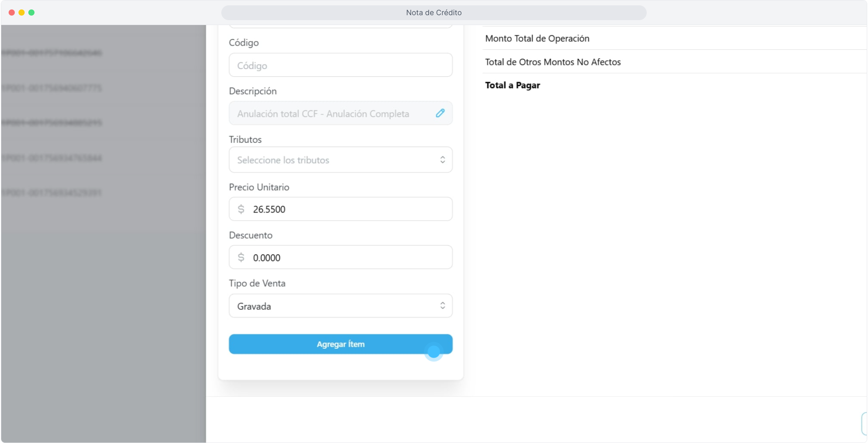Click the dollar icon in Descuento field
This screenshot has width=868, height=443.
(241, 258)
